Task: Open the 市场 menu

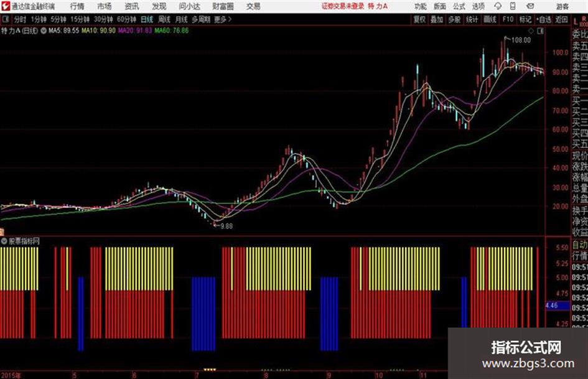Action: click(x=105, y=6)
